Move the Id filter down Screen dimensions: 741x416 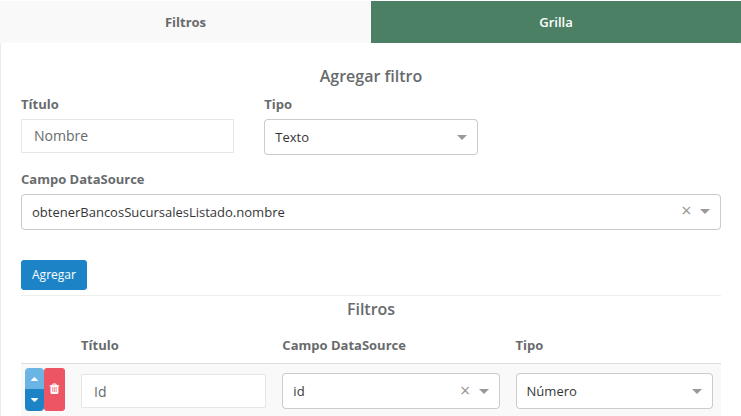tap(34, 400)
